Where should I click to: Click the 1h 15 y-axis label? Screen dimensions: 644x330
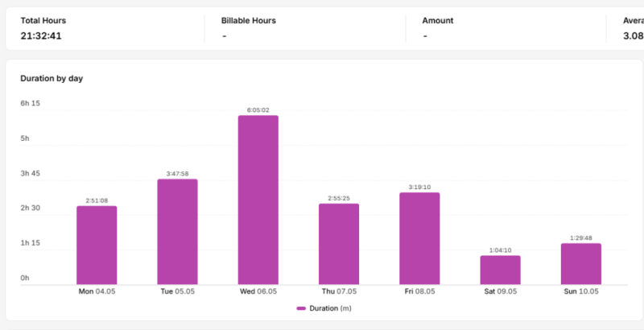[x=31, y=243]
